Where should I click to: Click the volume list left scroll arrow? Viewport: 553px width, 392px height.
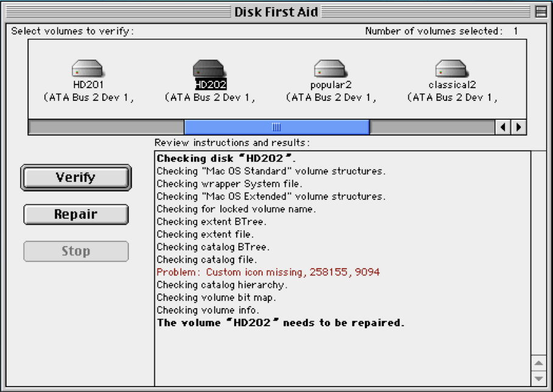pos(503,127)
